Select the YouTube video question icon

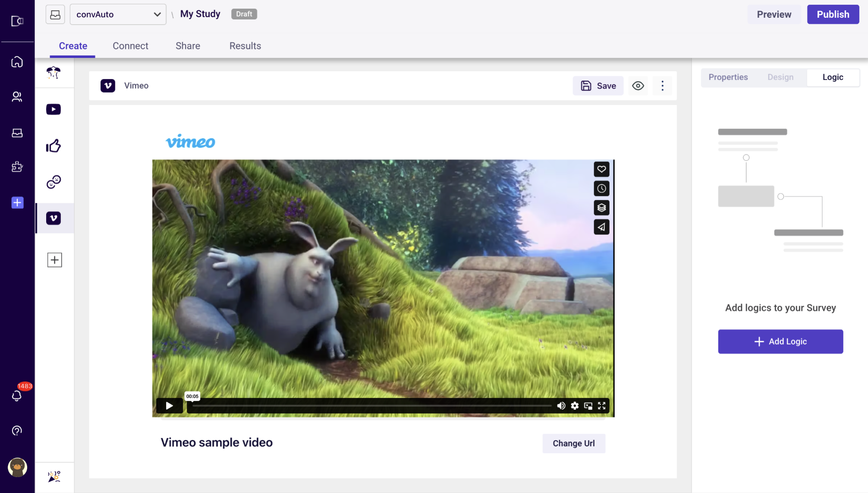point(53,109)
